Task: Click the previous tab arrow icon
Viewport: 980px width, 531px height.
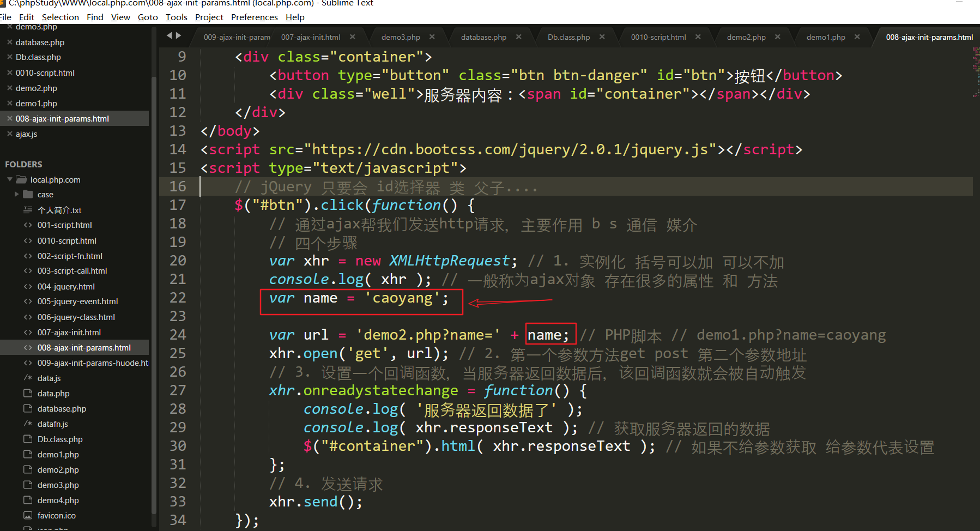Action: (170, 36)
